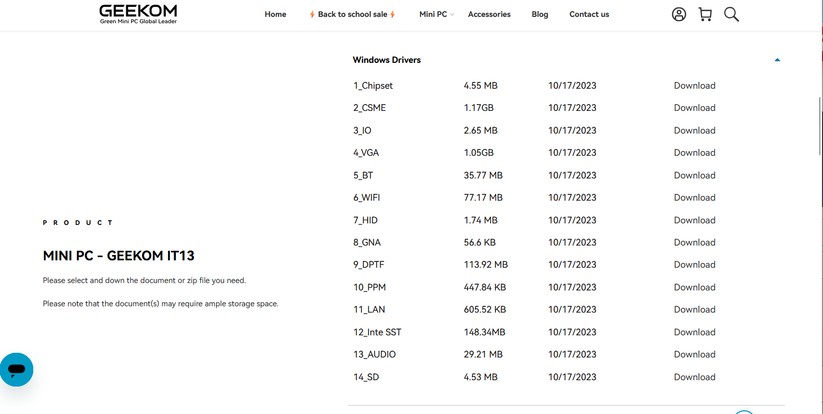Open the user account icon

679,14
